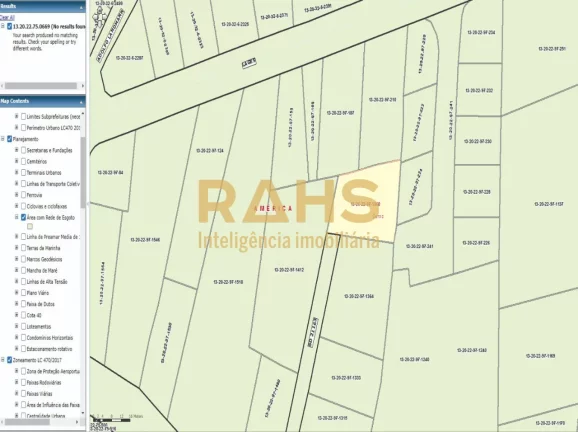Viewport: 578px width, 432px height.
Task: Expand the Ferrovia node
Action: point(17,195)
